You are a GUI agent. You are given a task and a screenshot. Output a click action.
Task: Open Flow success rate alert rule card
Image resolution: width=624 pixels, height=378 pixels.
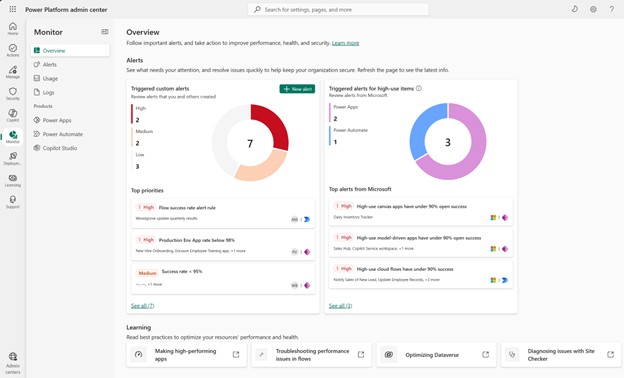click(x=223, y=213)
